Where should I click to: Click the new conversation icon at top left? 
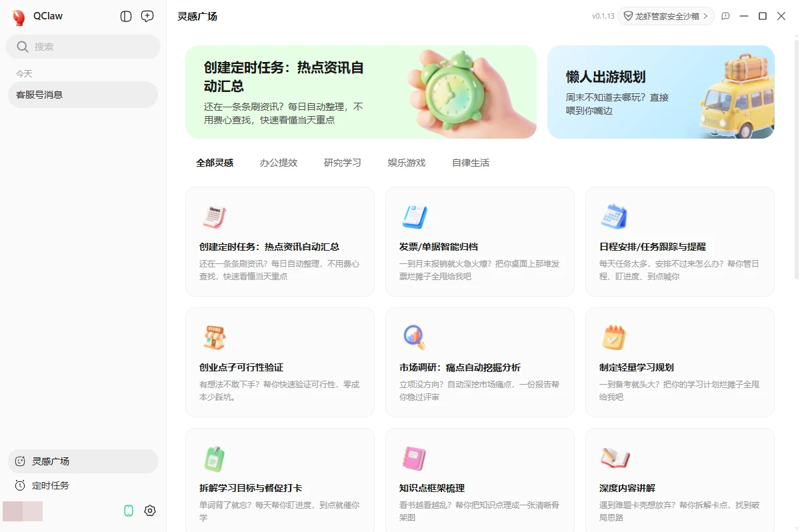[147, 16]
